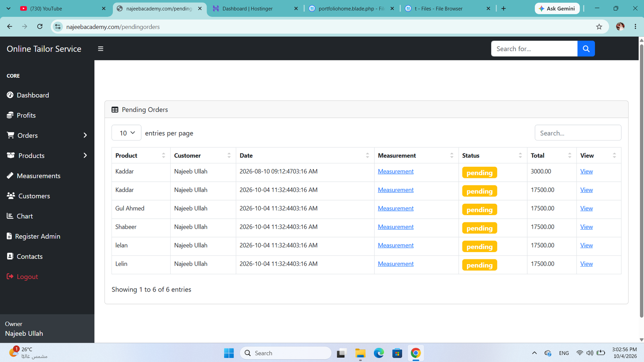Open the tab search dropdown arrow

click(x=8, y=8)
